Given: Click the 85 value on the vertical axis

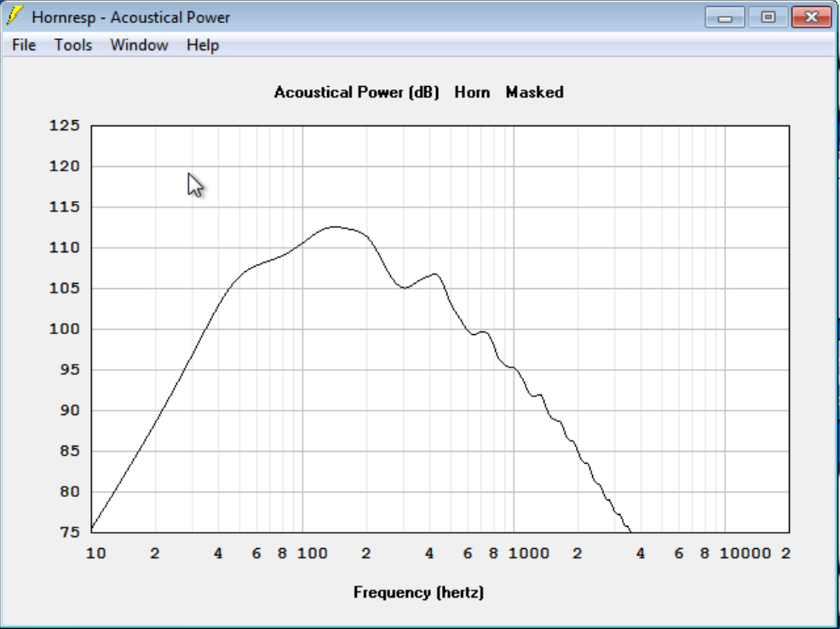Looking at the screenshot, I should pos(69,451).
